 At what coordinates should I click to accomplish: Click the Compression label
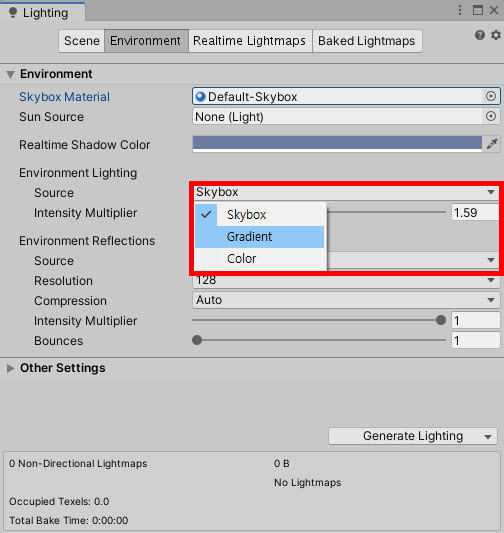[70, 301]
